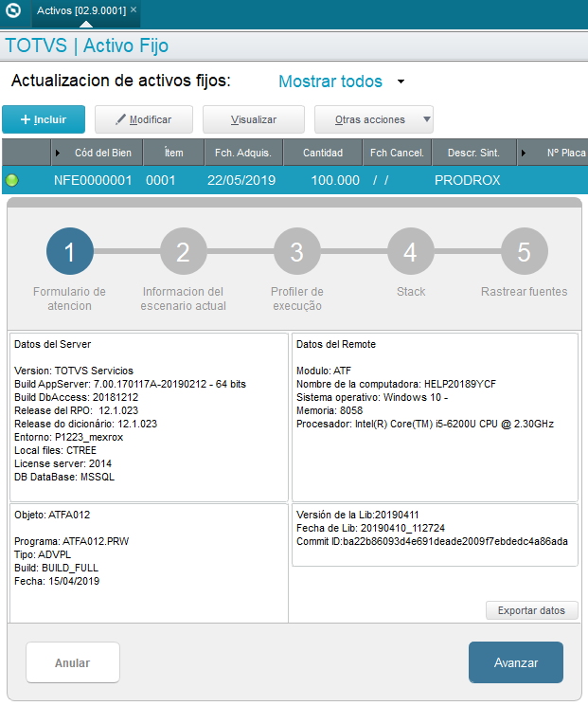Click the Formulario de atencion step label

pos(70,299)
